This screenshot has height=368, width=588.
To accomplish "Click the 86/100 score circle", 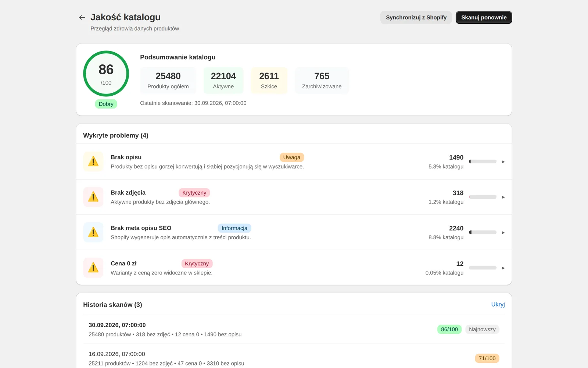I will pyautogui.click(x=106, y=74).
